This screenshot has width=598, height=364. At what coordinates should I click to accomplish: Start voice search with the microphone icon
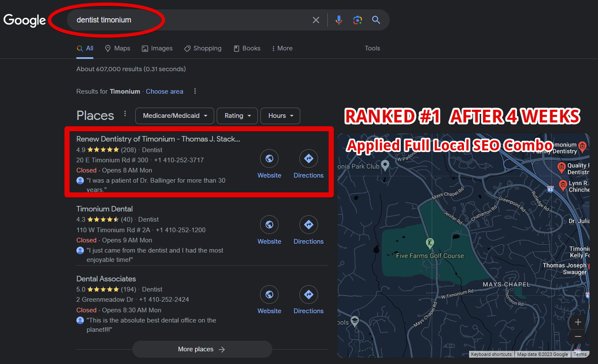(x=339, y=20)
